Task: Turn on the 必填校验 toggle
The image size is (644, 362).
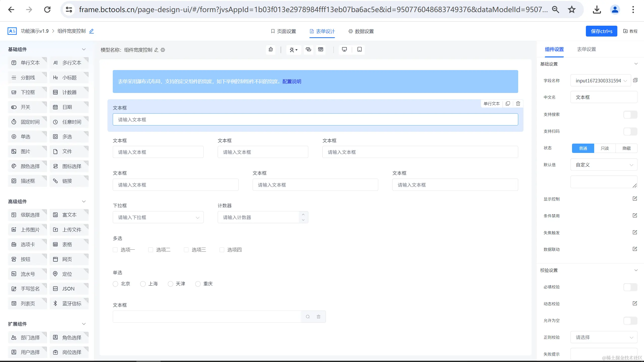Action: [630, 287]
